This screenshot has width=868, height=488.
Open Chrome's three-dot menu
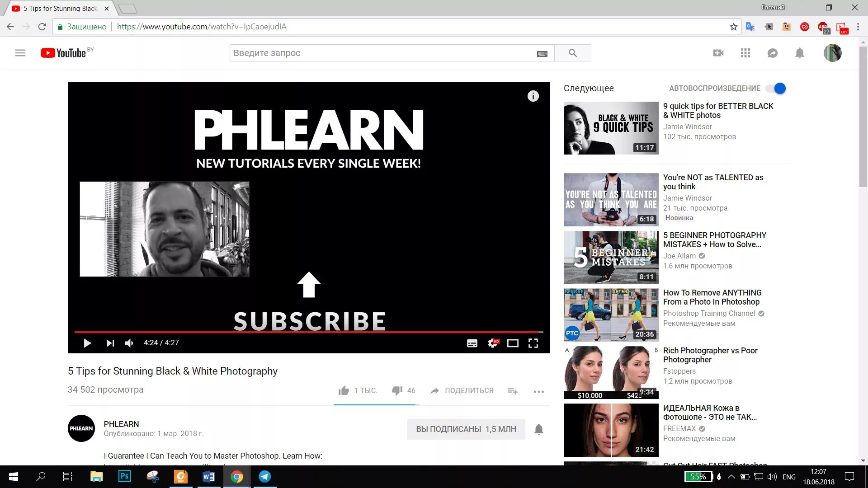tap(858, 27)
